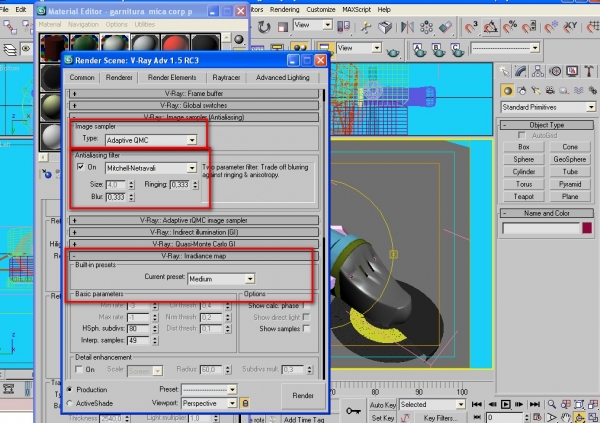Toggle the 3D Snaps icon

[471, 27]
